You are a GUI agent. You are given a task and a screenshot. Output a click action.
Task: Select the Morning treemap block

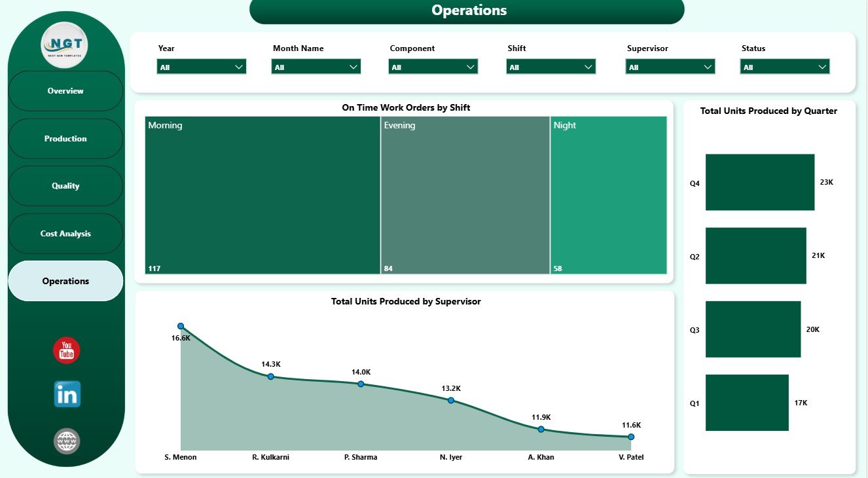262,195
